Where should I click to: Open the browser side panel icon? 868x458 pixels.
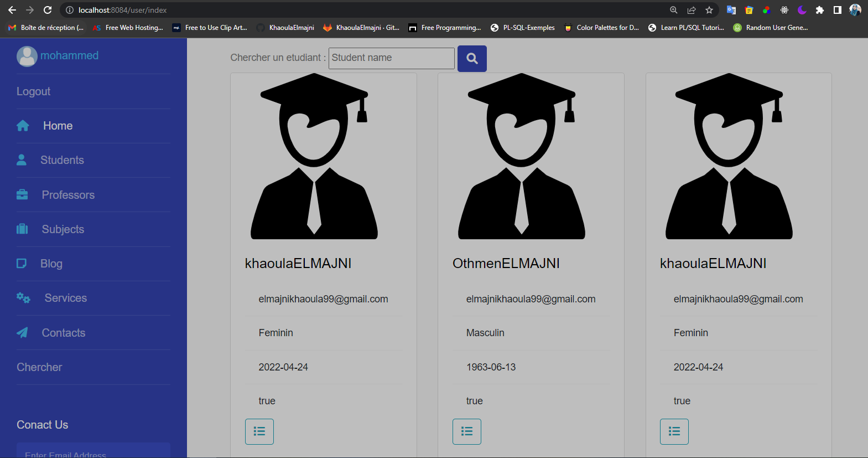click(x=838, y=10)
